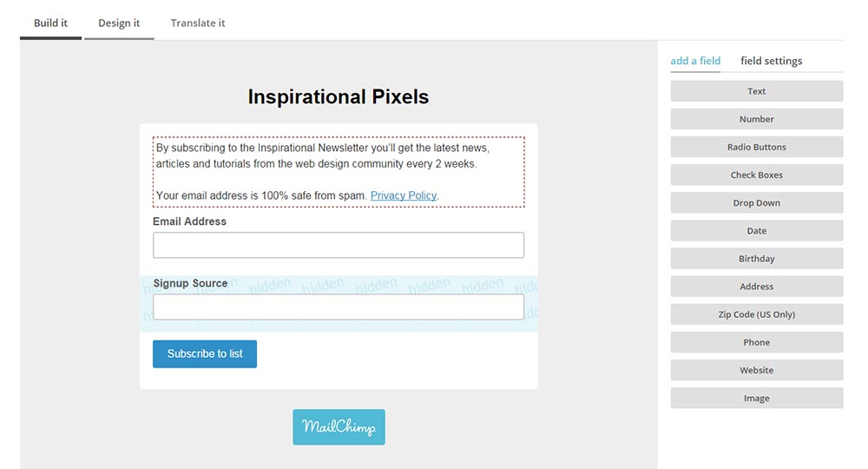
Task: Add a Birthday field
Action: [756, 258]
